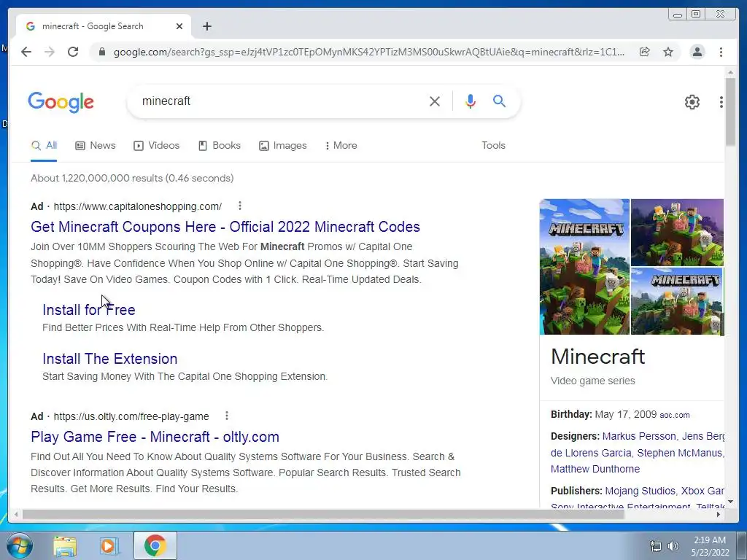Open the Windows Start menu orb
The image size is (747, 560).
[x=20, y=545]
